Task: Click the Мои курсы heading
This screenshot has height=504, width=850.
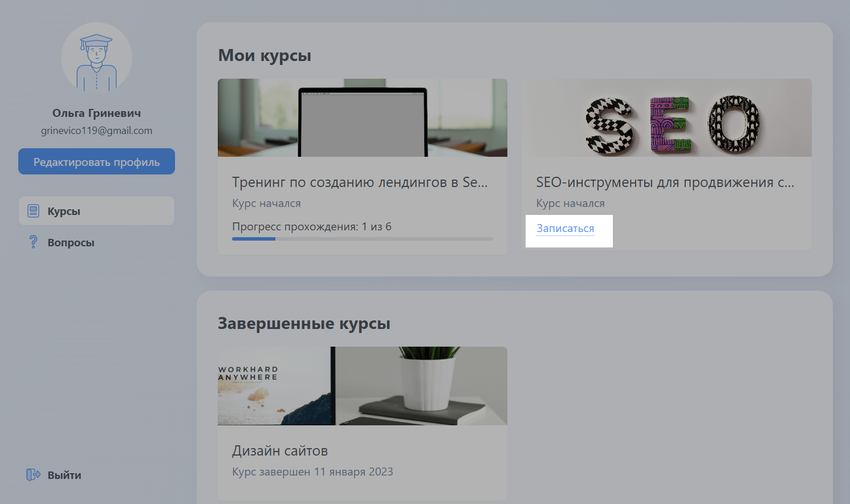Action: pos(265,55)
